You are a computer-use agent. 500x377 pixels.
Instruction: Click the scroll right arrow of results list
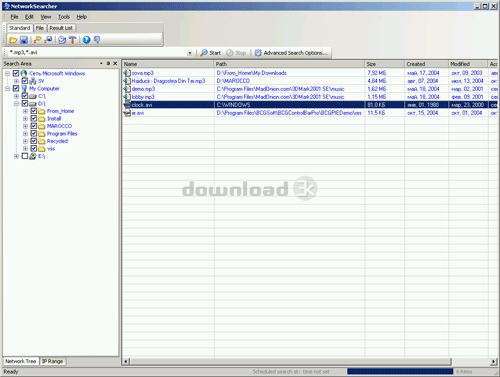tap(493, 361)
